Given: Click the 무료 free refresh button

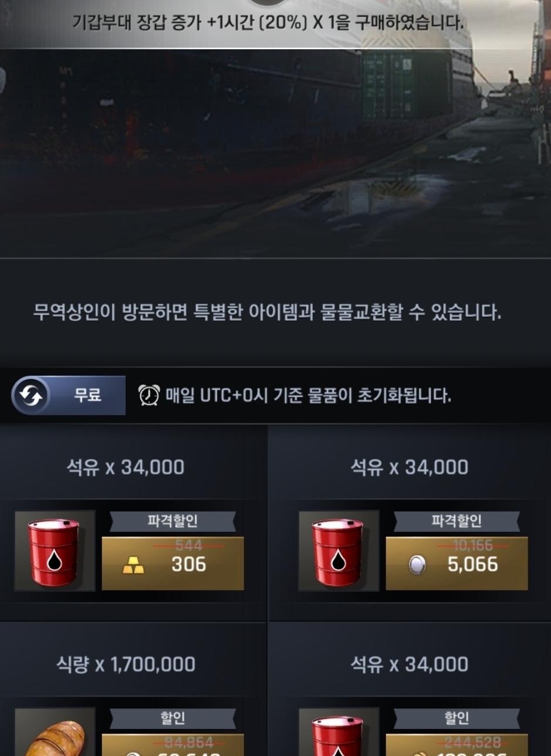Looking at the screenshot, I should coord(69,396).
